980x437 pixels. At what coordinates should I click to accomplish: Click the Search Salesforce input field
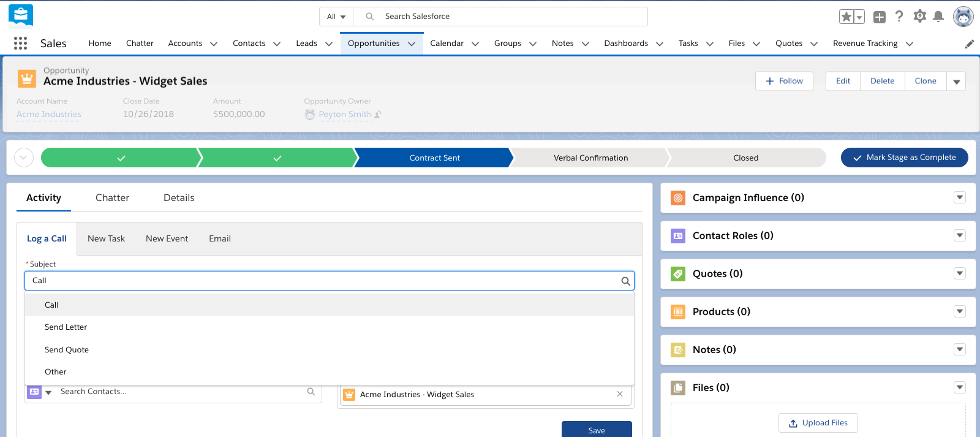[x=500, y=17]
